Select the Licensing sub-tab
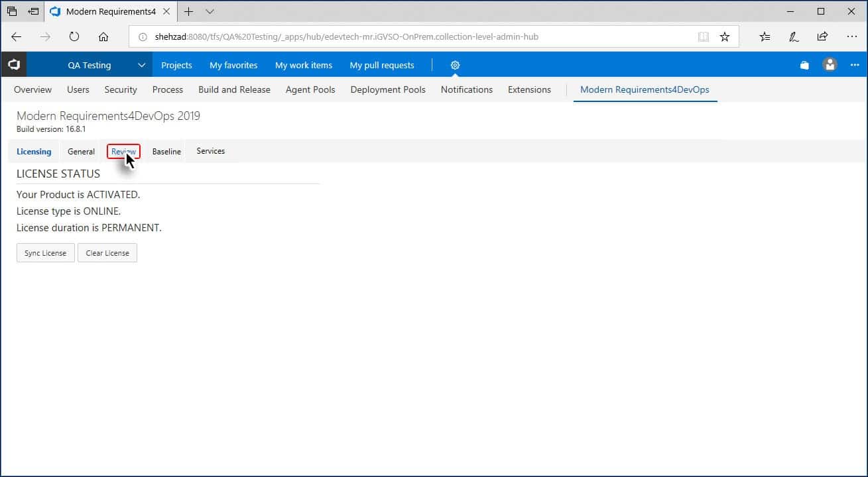 point(34,152)
